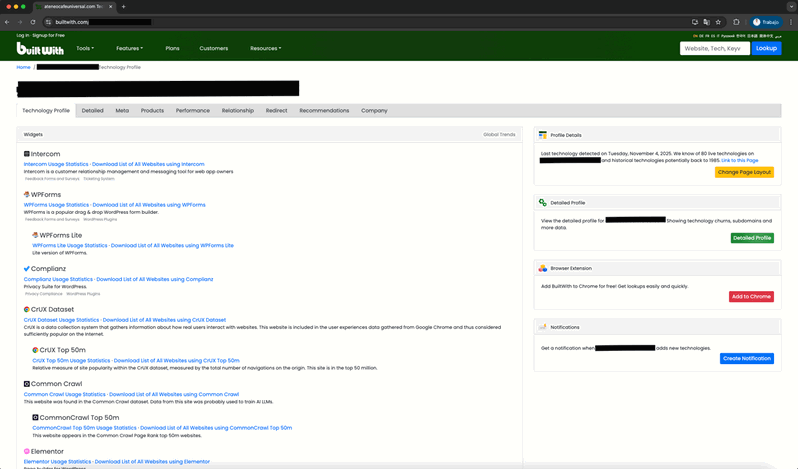
Task: Switch to the Products tab
Action: 152,110
